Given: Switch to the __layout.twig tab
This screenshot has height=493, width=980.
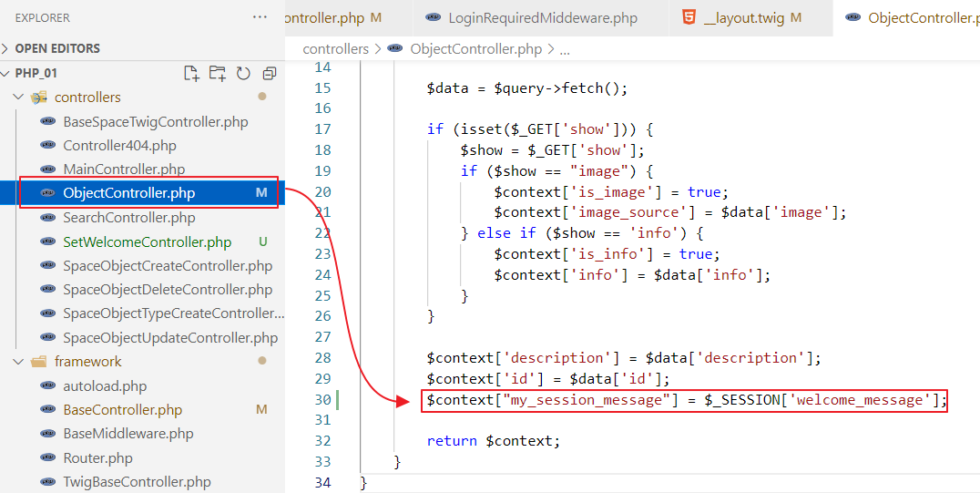Looking at the screenshot, I should tap(744, 17).
